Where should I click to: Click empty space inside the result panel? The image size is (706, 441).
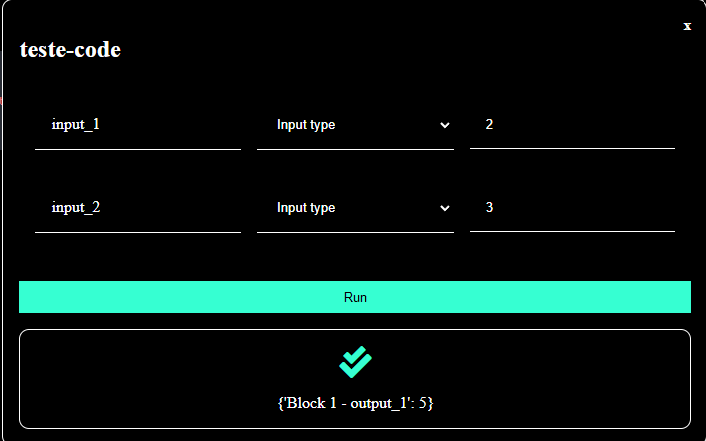(135, 378)
